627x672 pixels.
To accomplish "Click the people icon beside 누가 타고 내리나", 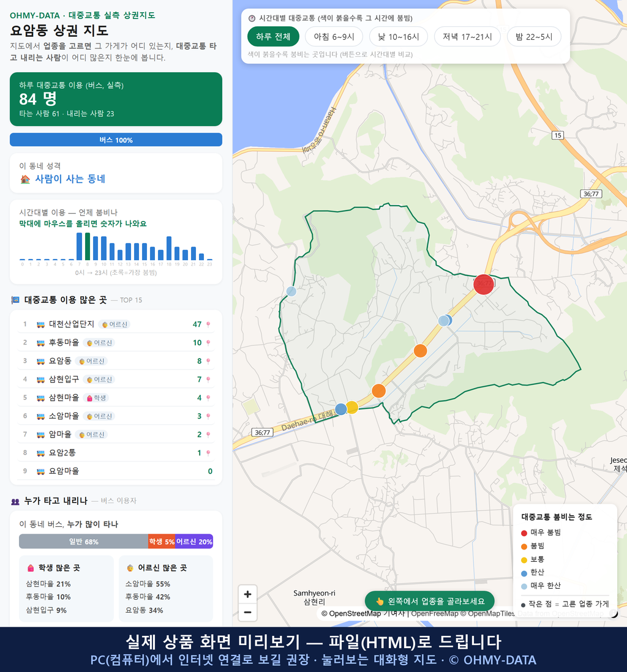I will pyautogui.click(x=15, y=501).
